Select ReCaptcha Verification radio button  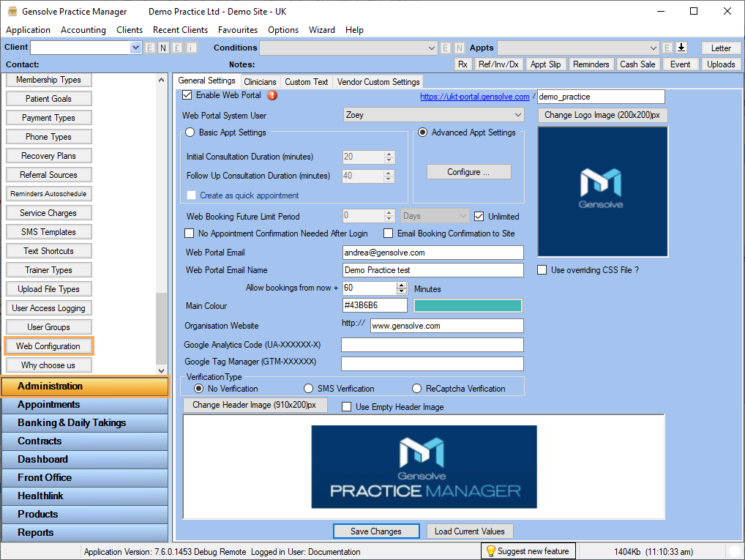click(x=416, y=389)
